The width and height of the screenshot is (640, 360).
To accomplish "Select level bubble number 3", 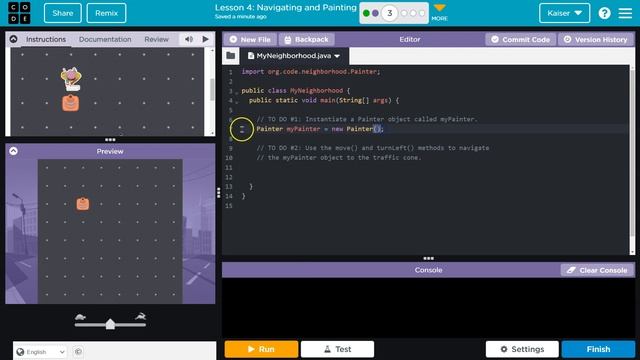I will (389, 13).
